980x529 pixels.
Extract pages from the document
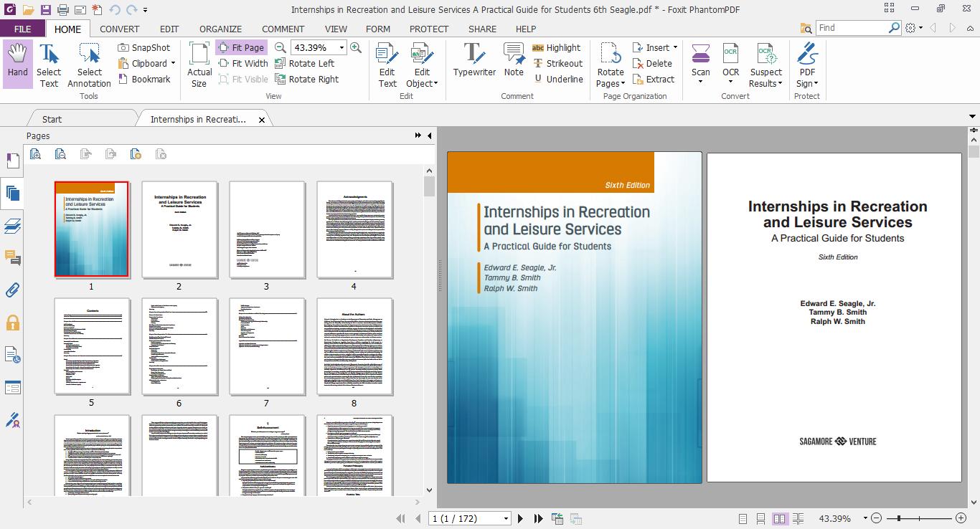pyautogui.click(x=653, y=79)
